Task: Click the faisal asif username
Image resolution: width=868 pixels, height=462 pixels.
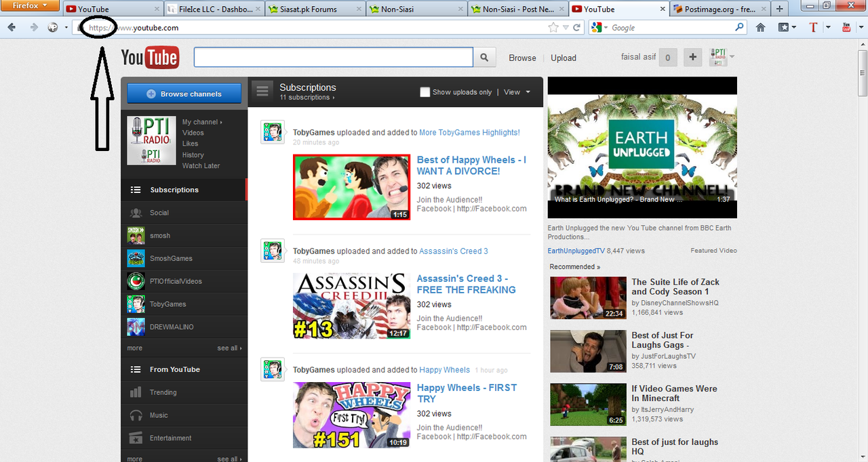Action: click(638, 57)
